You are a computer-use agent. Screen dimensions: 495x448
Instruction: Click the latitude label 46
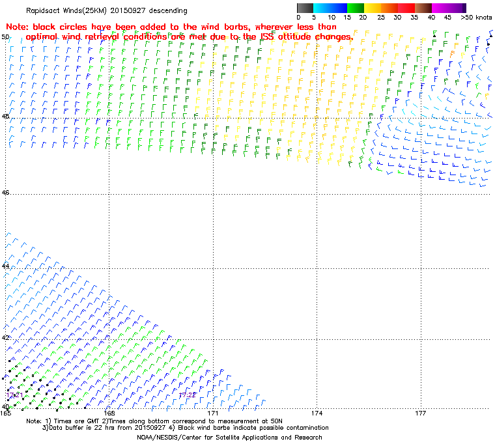tap(5, 192)
